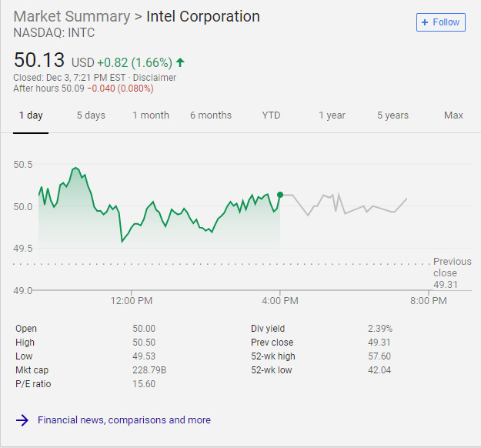Switch to the 5 days tab

tap(91, 115)
